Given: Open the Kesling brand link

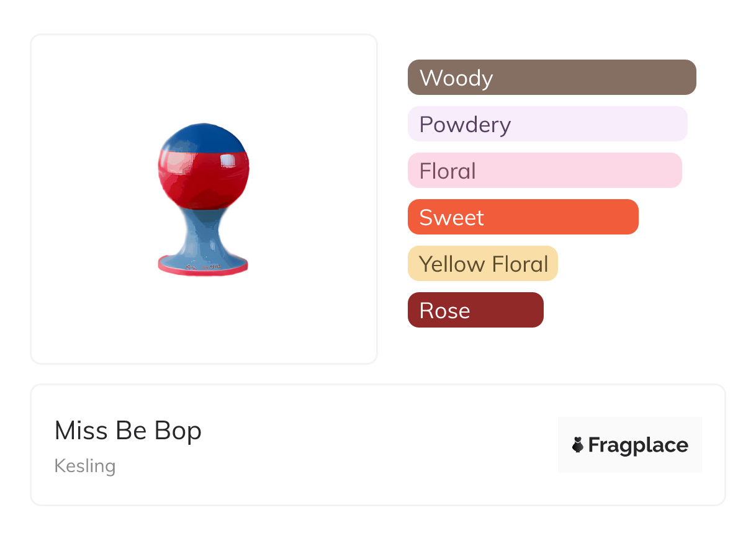Looking at the screenshot, I should tap(85, 465).
